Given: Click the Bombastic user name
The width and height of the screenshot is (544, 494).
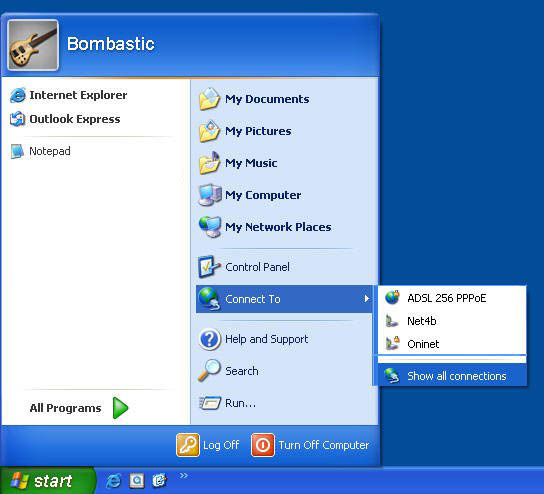Looking at the screenshot, I should [111, 44].
